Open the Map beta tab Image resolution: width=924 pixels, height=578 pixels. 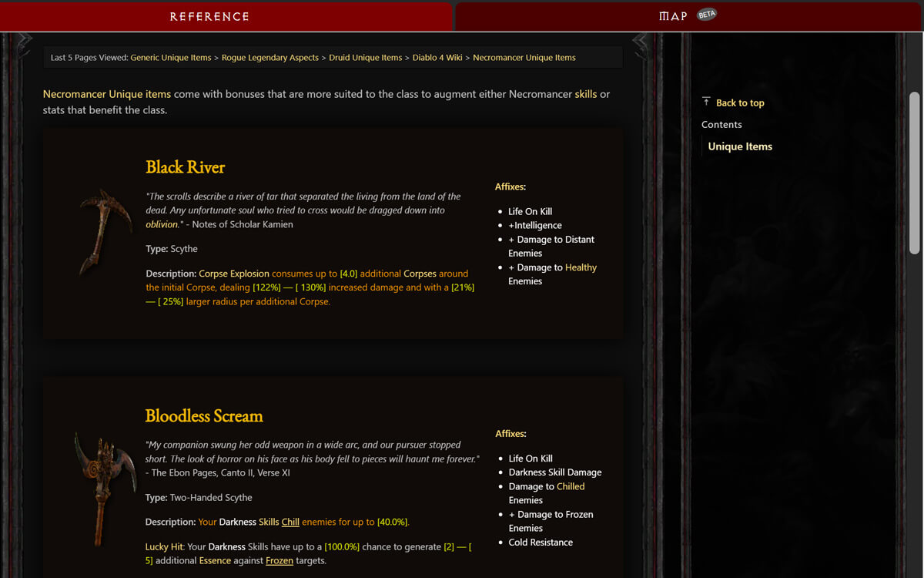(x=689, y=16)
